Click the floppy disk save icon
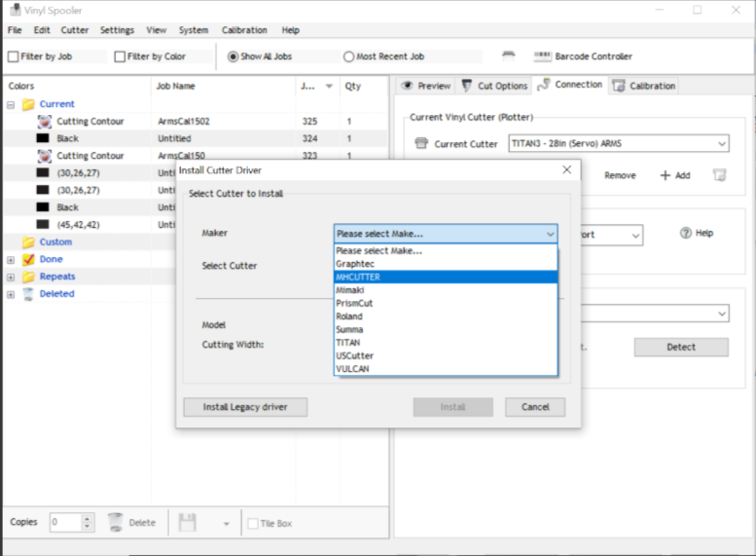 point(188,522)
